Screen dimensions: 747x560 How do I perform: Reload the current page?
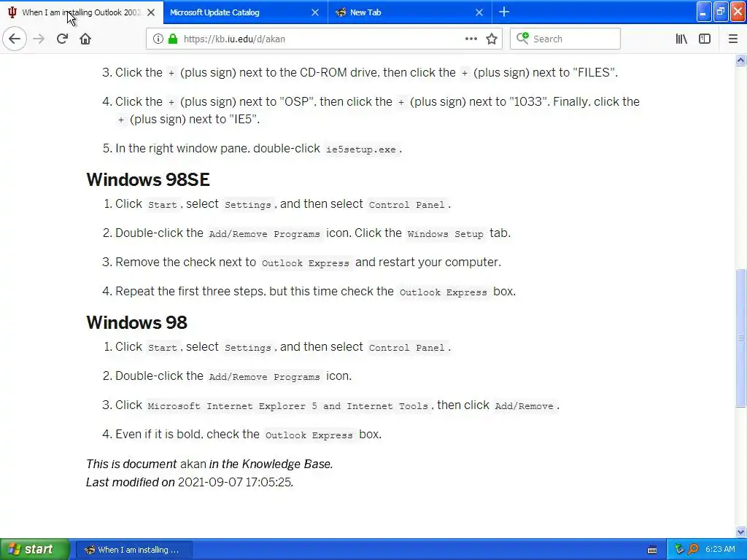[62, 39]
